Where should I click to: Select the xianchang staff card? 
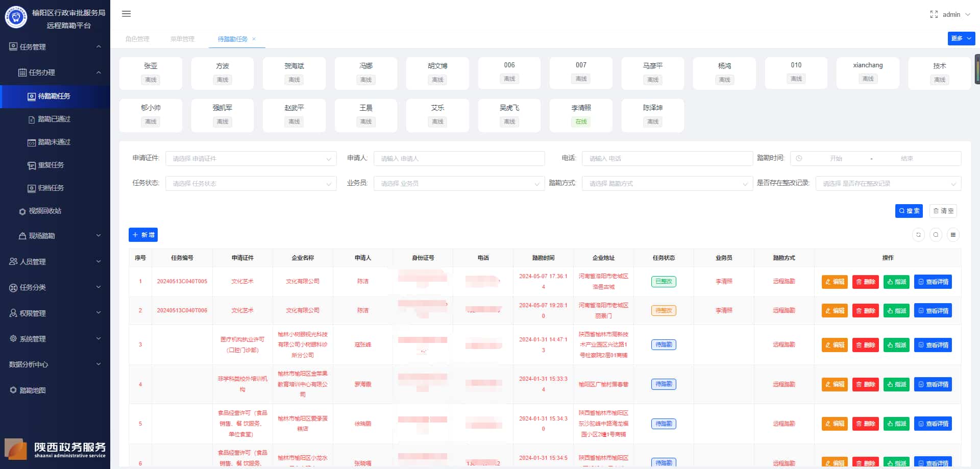868,73
